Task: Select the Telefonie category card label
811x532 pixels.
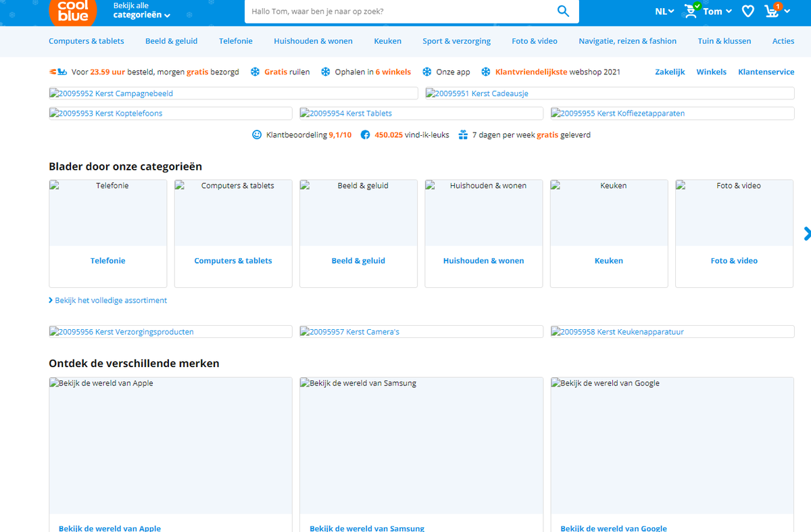Action: (x=108, y=261)
